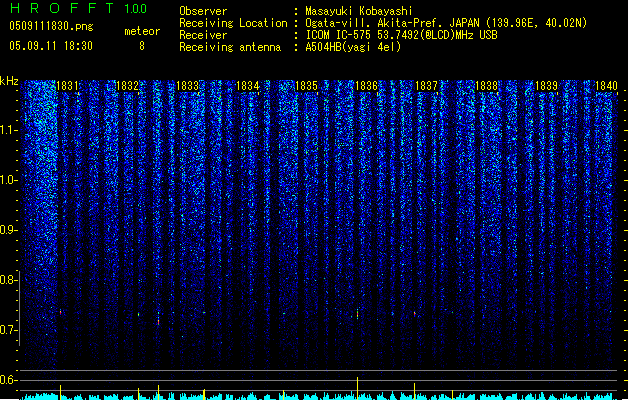Click the tallest yellow meteor marker line
The image size is (629, 400).
[357, 388]
